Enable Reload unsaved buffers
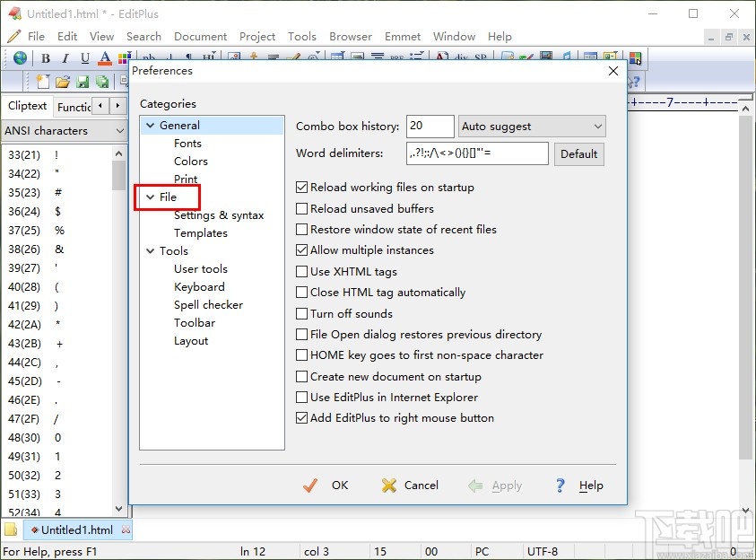Screen dimensions: 756x560 coord(302,208)
